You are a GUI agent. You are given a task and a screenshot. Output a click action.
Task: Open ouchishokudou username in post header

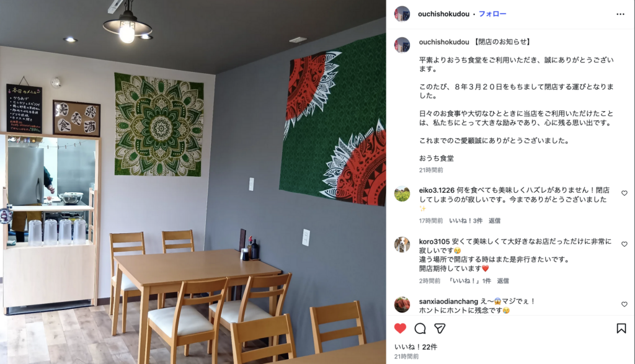[x=443, y=14]
